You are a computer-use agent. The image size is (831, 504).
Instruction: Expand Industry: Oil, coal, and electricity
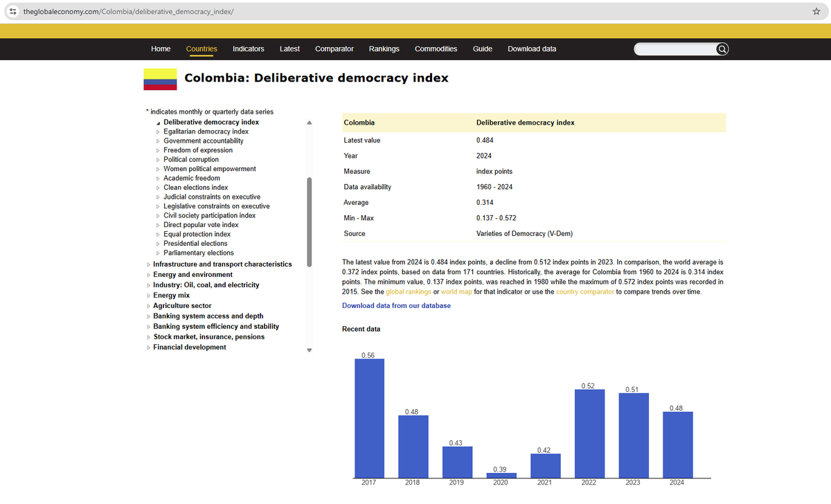(x=148, y=285)
